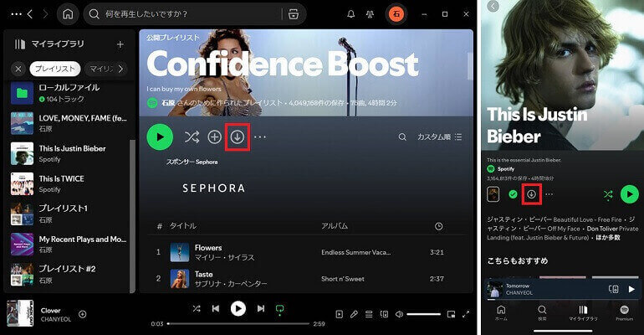Adjust the volume slider
Image resolution: width=644 pixels, height=335 pixels.
pyautogui.click(x=423, y=314)
